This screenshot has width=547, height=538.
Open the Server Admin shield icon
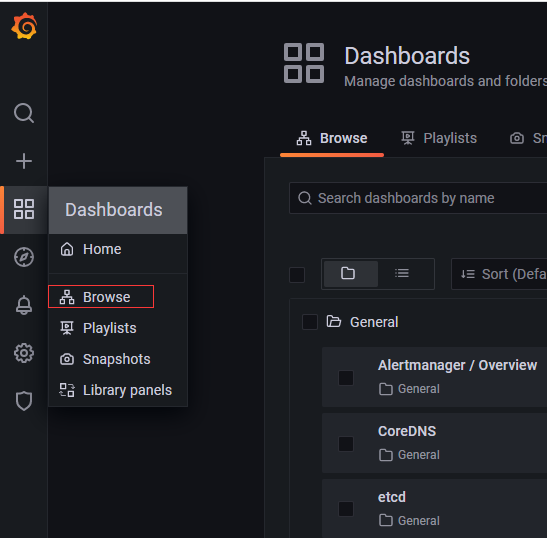coord(24,401)
